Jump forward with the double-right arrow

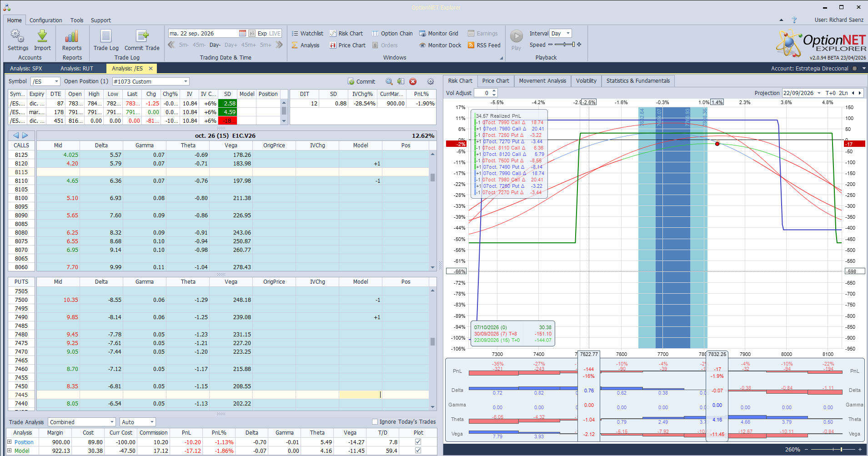tap(279, 45)
